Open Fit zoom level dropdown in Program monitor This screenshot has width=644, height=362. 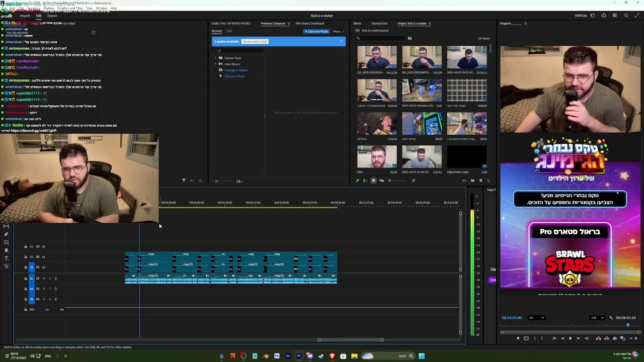pyautogui.click(x=536, y=318)
